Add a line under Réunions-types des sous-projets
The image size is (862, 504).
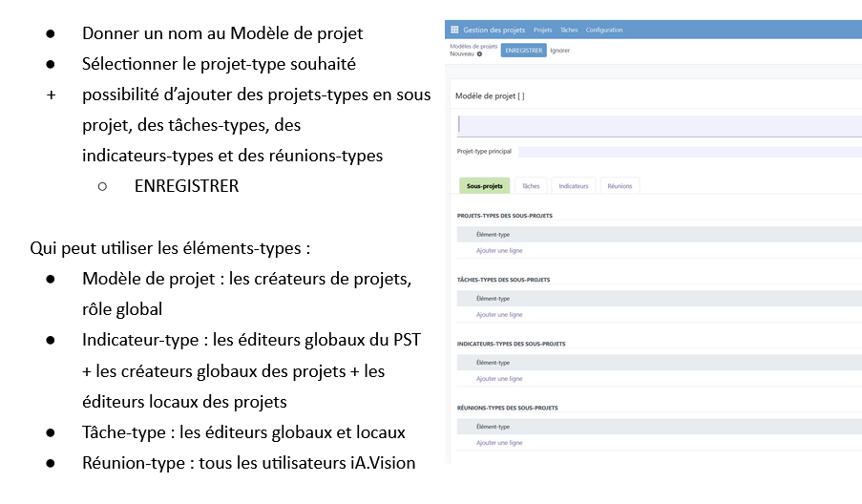[x=499, y=443]
